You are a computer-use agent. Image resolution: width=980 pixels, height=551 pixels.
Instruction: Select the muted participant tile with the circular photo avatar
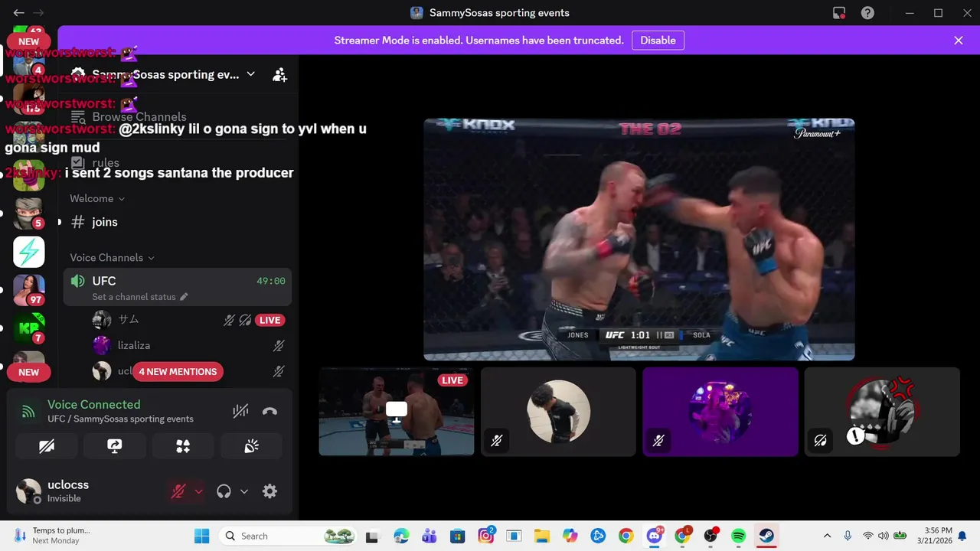point(558,412)
